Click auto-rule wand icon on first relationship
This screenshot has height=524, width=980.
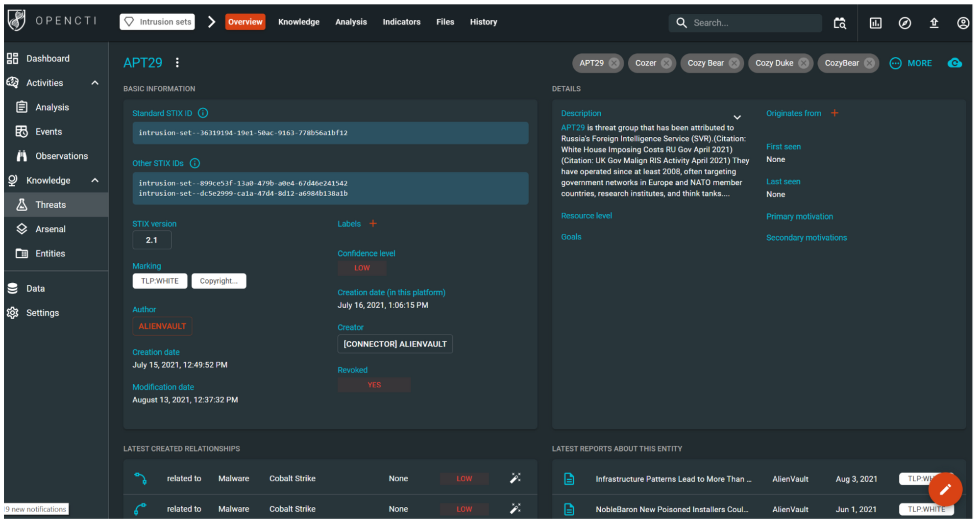tap(515, 478)
